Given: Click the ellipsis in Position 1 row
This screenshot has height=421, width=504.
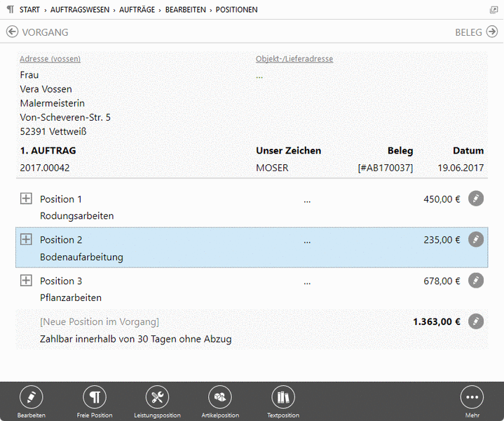Looking at the screenshot, I should [307, 202].
